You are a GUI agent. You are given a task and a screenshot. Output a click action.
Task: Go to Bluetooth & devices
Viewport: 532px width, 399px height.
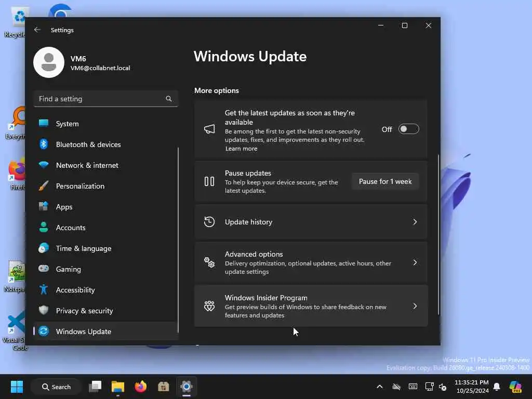click(106, 144)
